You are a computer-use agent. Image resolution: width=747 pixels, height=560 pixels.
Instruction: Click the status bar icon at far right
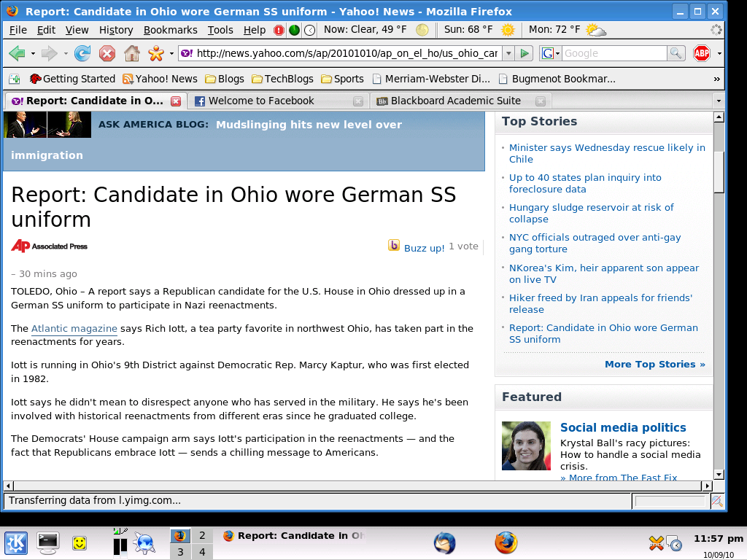coord(717,500)
